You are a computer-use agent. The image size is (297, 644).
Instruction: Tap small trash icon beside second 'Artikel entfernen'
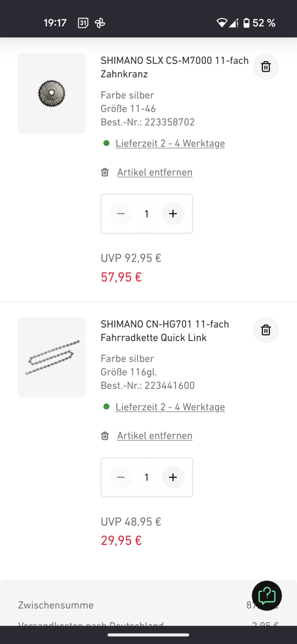point(105,436)
